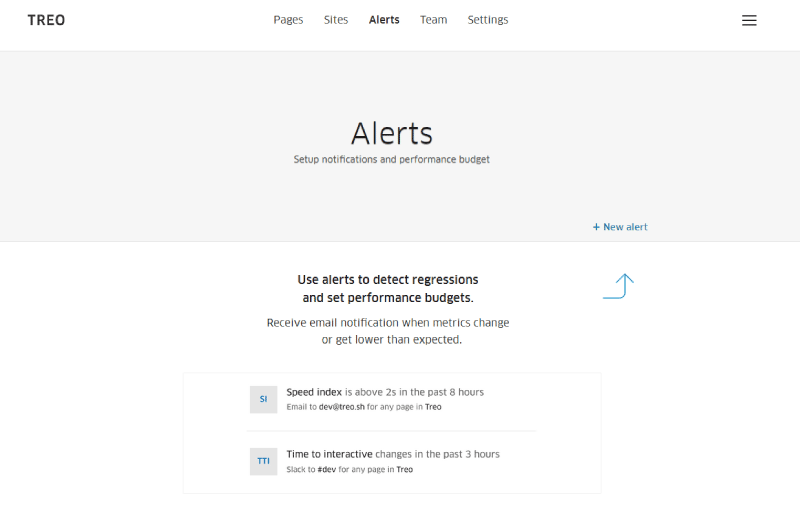Click the Receive email notification paragraph

pyautogui.click(x=388, y=331)
